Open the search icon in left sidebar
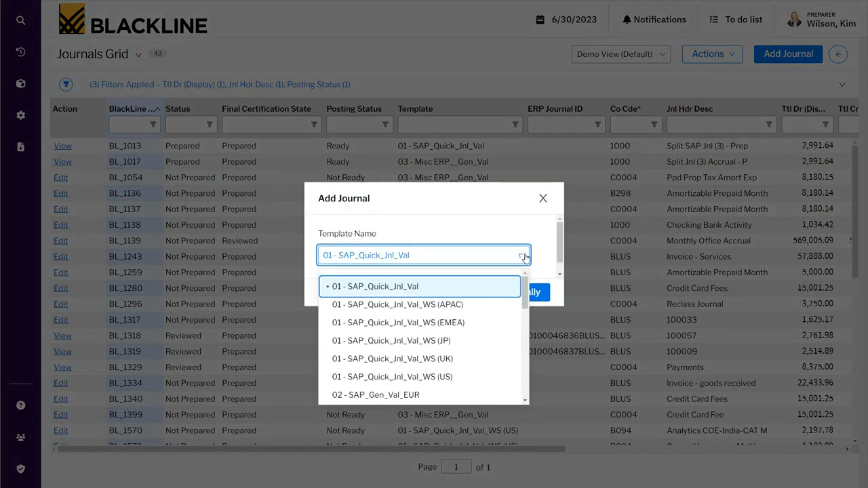 20,20
